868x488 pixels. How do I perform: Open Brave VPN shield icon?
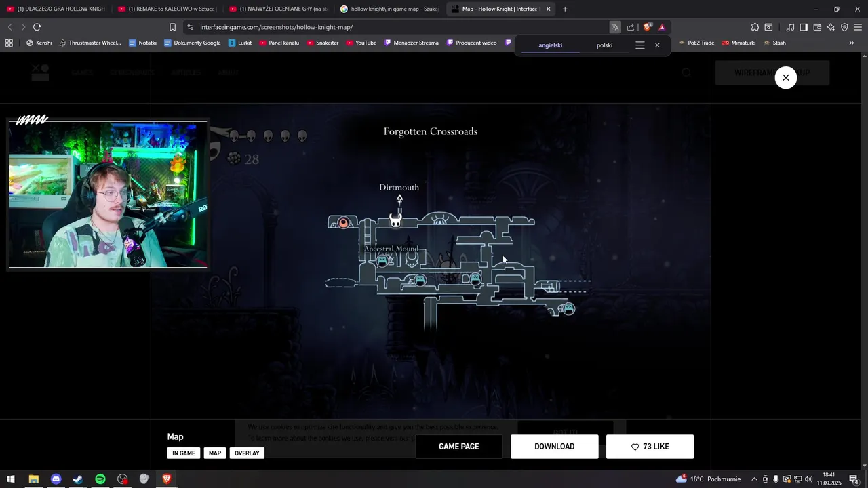(x=844, y=27)
